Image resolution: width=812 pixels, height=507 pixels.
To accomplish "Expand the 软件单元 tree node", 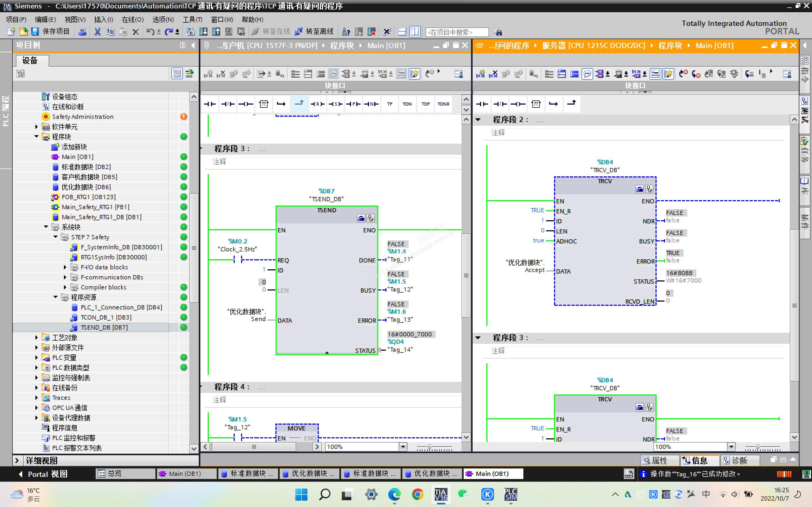I will [x=36, y=127].
